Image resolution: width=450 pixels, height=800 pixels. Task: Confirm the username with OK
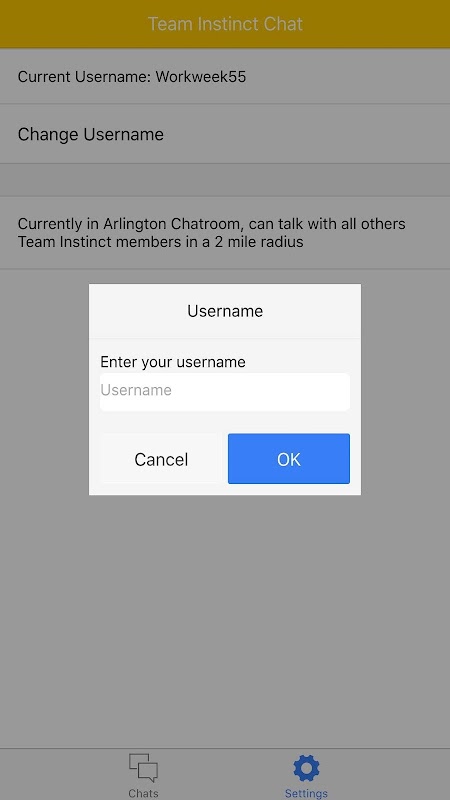pos(289,459)
